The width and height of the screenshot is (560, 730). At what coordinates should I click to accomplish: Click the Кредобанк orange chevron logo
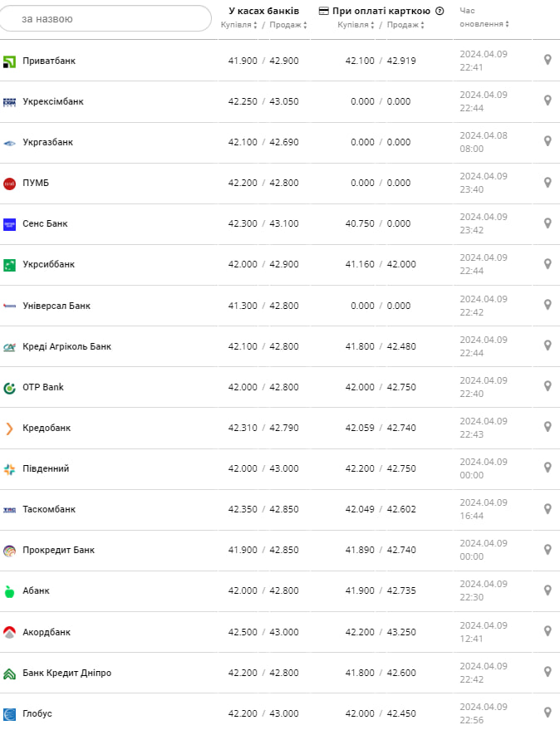tap(10, 429)
